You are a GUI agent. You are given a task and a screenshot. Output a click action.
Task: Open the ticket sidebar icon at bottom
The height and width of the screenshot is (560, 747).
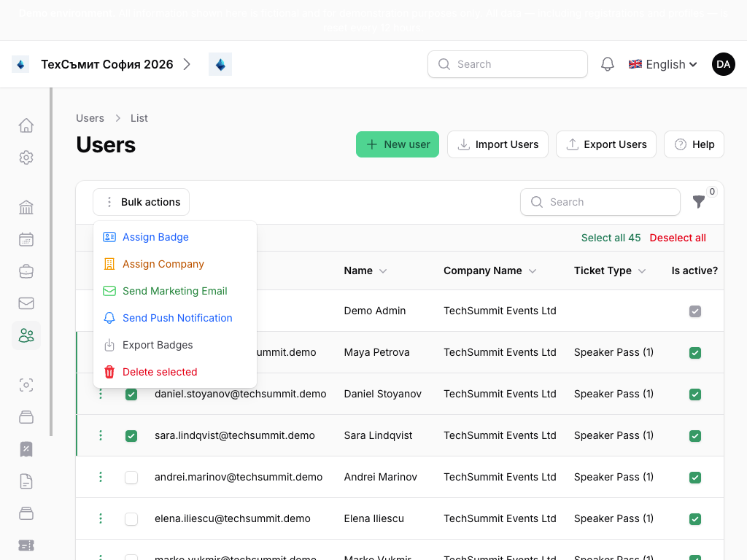(x=26, y=545)
